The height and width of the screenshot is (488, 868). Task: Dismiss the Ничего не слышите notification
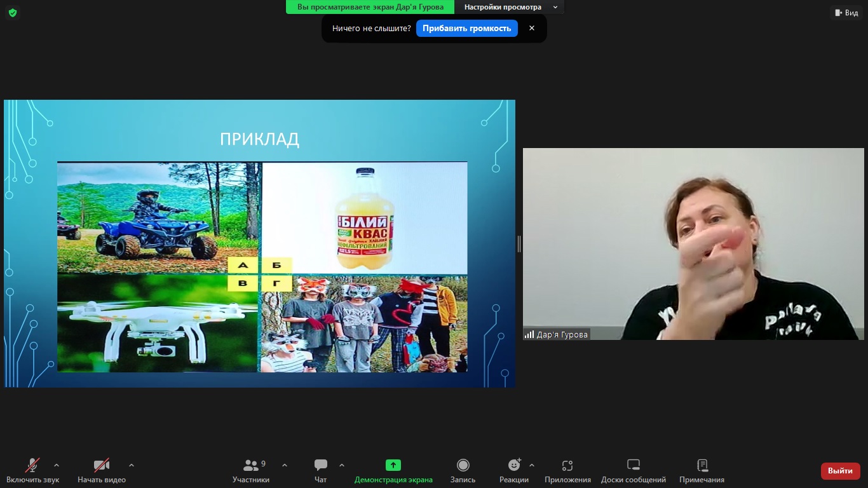[x=532, y=28]
